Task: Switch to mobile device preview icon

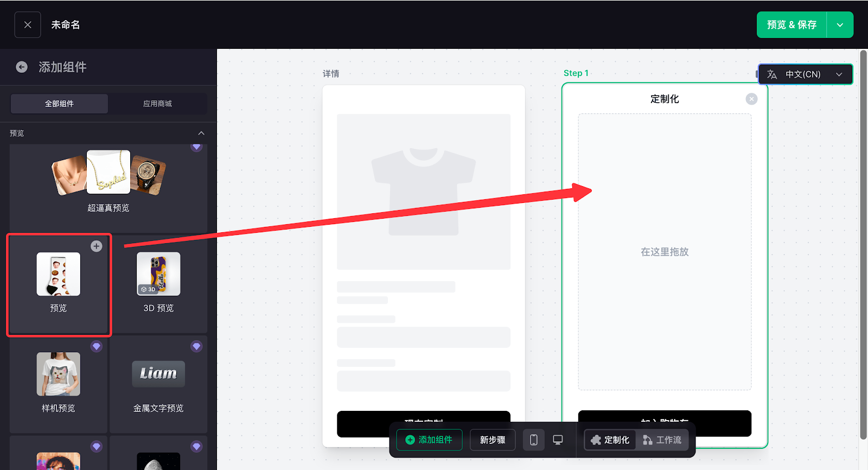Action: [x=533, y=440]
